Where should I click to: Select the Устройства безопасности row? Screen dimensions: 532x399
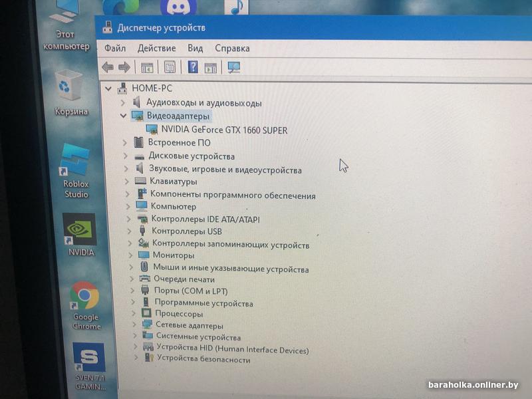pos(203,359)
